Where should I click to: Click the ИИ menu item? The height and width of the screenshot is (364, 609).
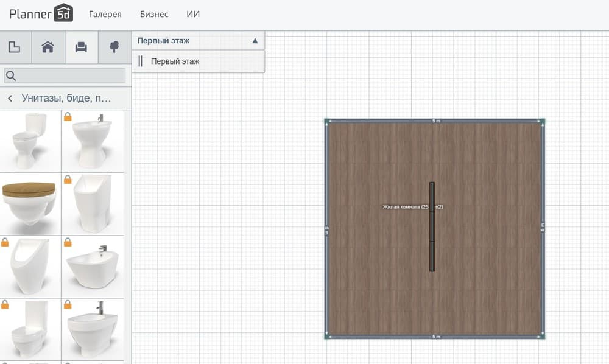coord(193,14)
